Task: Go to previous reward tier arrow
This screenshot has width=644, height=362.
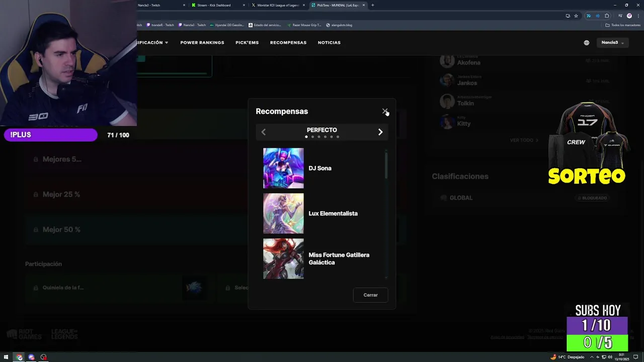Action: [263, 132]
